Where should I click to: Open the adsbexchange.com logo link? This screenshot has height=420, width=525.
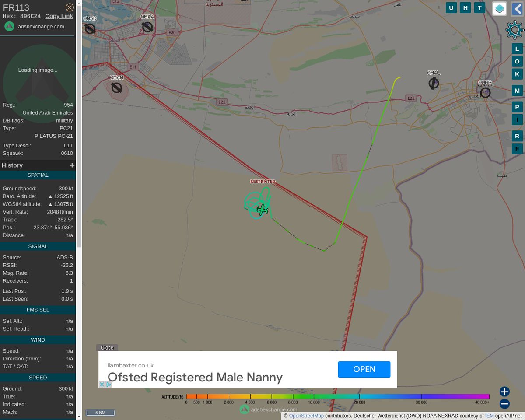35,26
